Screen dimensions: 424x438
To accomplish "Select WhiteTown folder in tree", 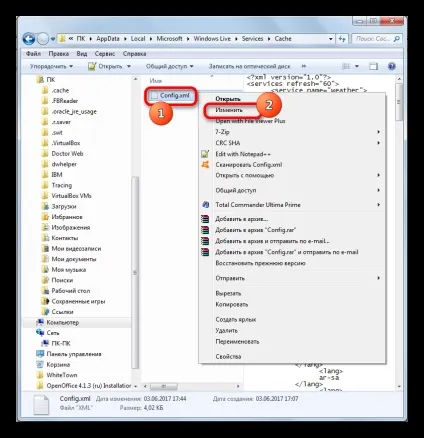I will pos(62,375).
